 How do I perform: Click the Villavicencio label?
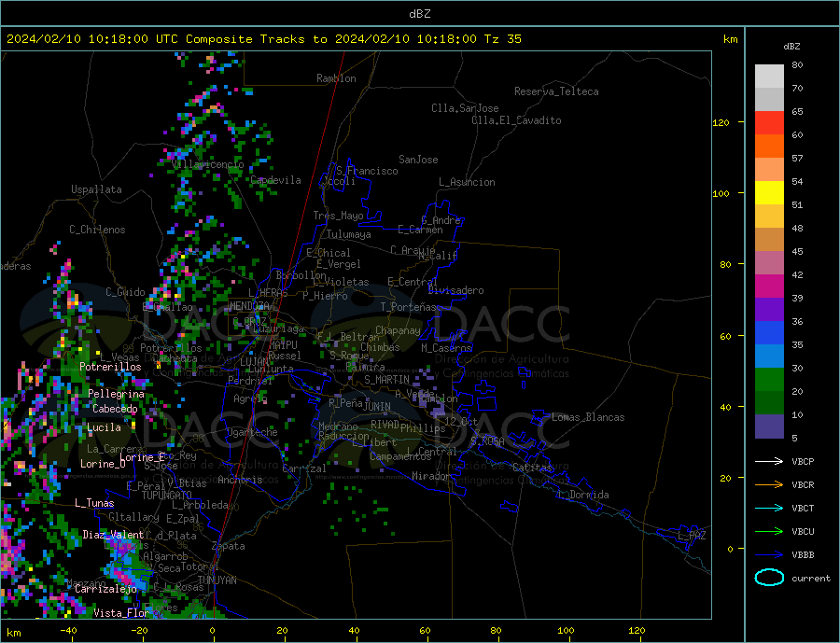208,164
